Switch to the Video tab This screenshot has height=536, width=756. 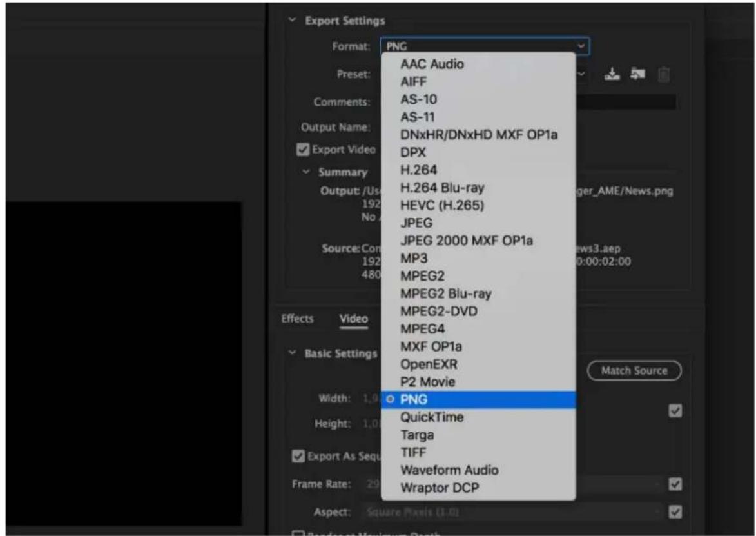[x=353, y=319]
